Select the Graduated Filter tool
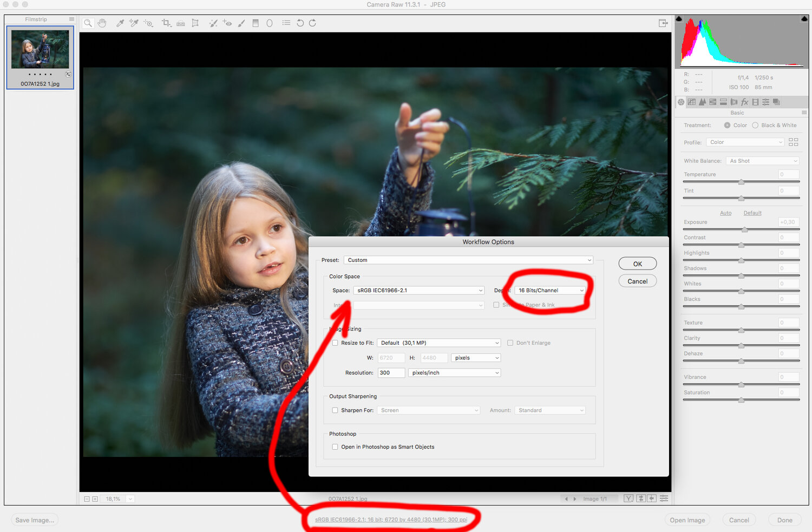 256,23
